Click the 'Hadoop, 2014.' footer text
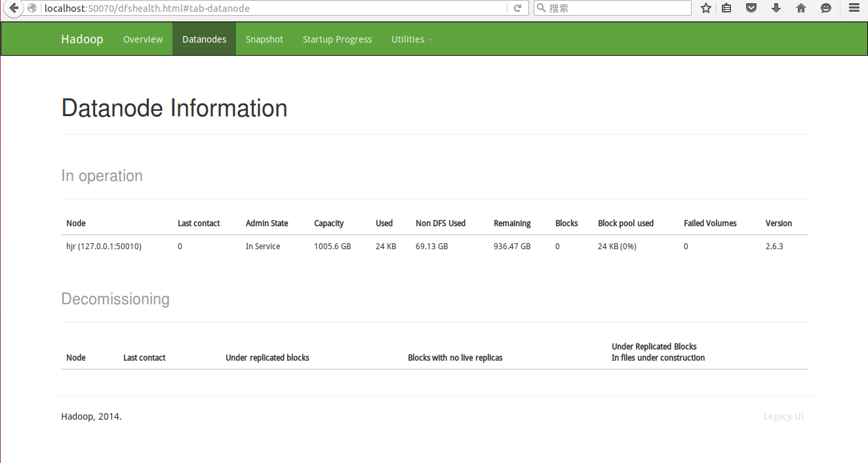 [x=91, y=416]
